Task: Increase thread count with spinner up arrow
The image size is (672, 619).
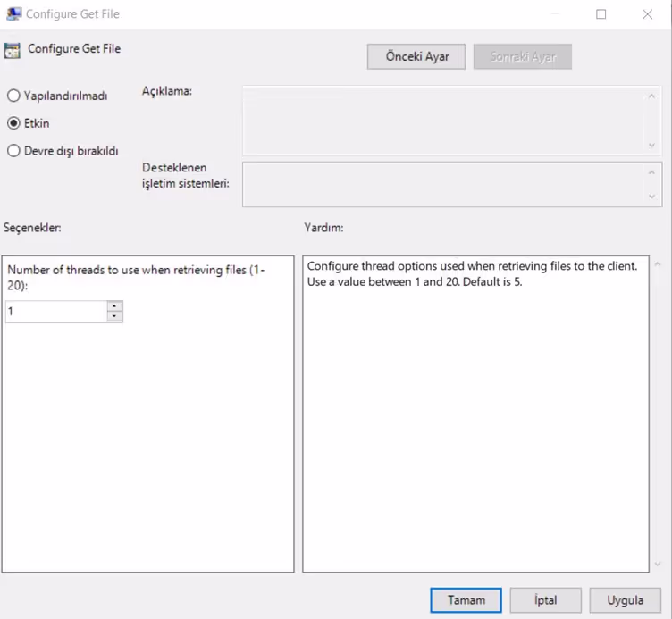Action: [114, 305]
